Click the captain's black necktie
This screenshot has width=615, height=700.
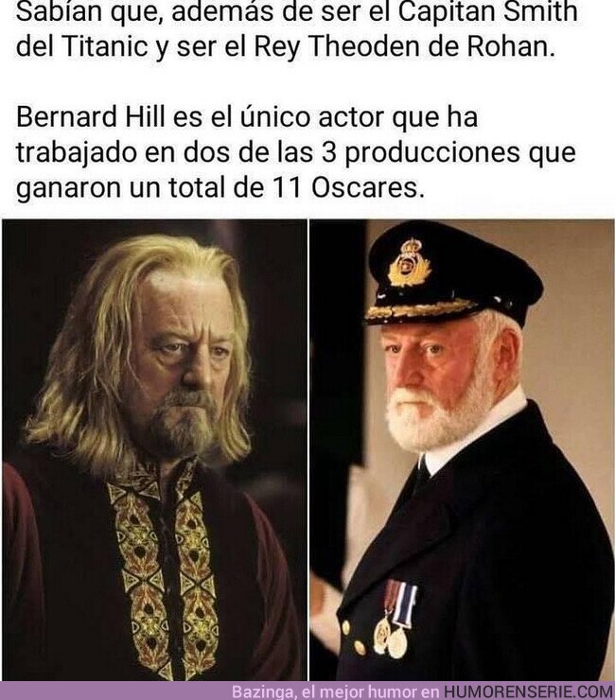click(420, 478)
